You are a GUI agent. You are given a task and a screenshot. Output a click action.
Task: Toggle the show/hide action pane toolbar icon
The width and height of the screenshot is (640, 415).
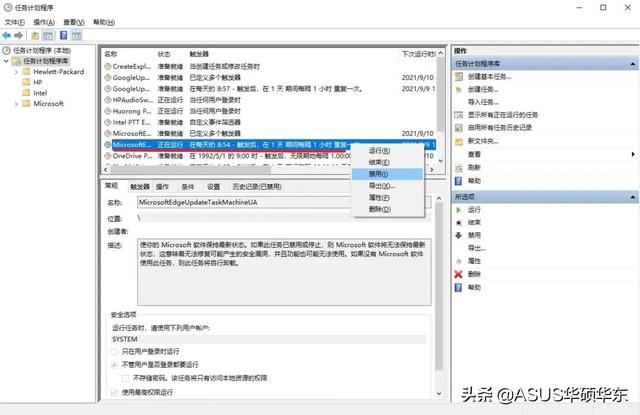76,36
